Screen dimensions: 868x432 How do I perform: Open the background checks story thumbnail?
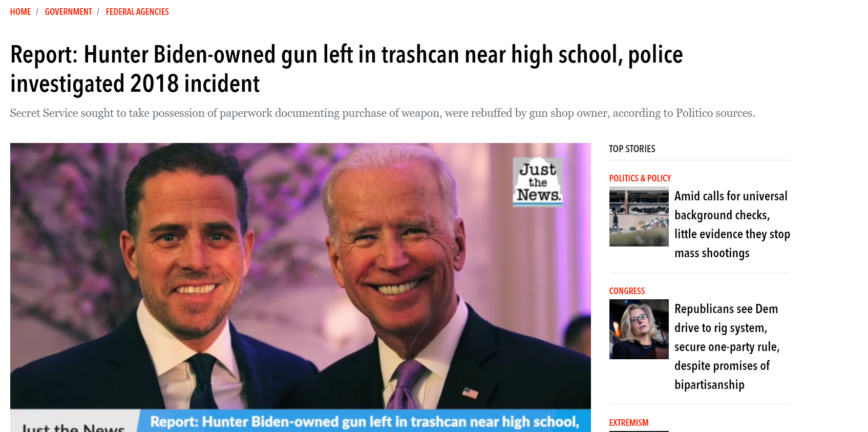[639, 217]
